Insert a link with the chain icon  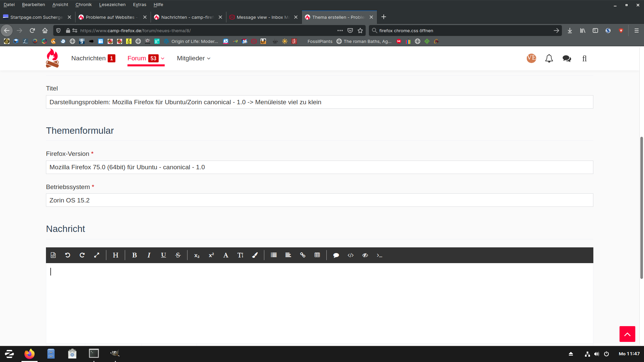click(x=303, y=255)
